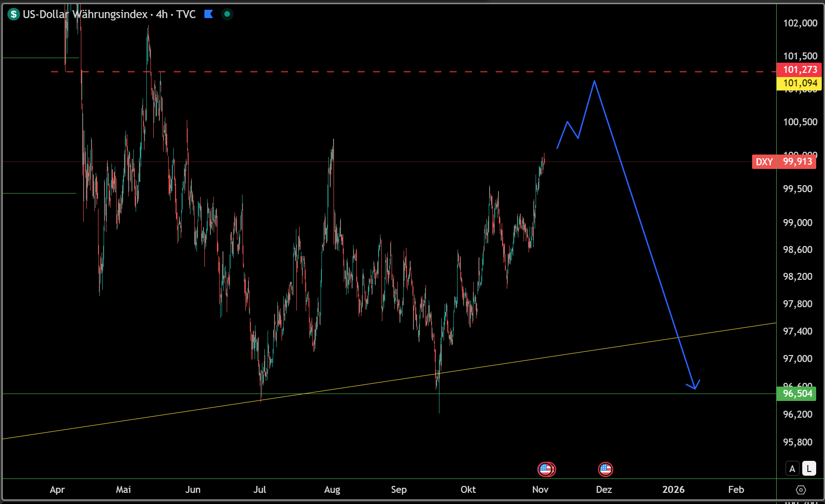Open the chart settings hexagon icon

(800, 490)
